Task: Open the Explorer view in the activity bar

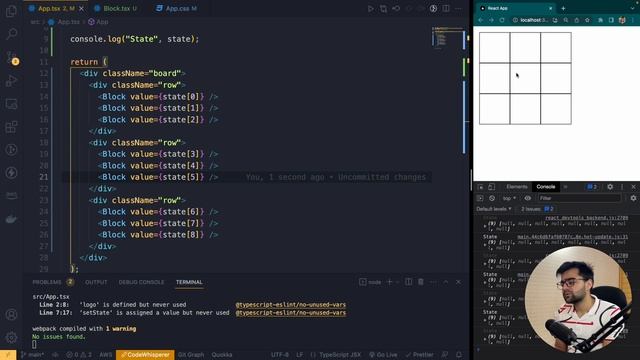Action: tap(11, 11)
